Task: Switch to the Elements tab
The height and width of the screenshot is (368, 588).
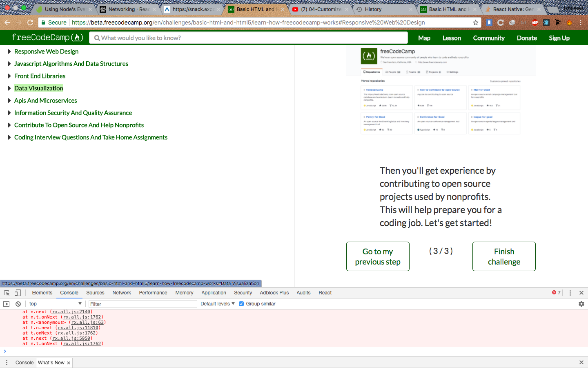Action: (42, 293)
